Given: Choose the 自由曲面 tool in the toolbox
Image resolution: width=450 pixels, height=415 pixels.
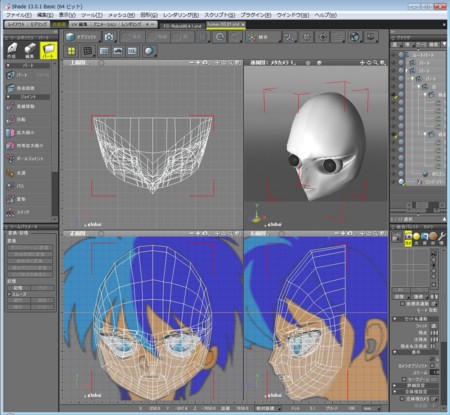Looking at the screenshot, I should pos(28,88).
